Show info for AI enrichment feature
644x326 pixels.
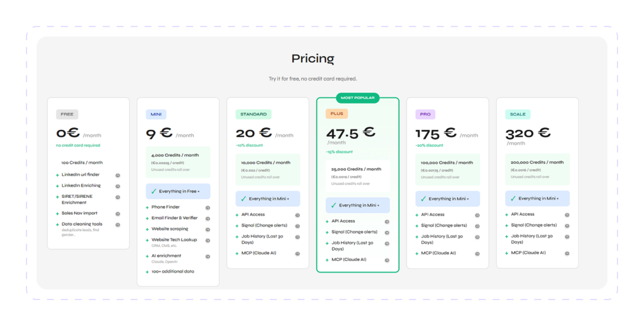click(x=208, y=256)
